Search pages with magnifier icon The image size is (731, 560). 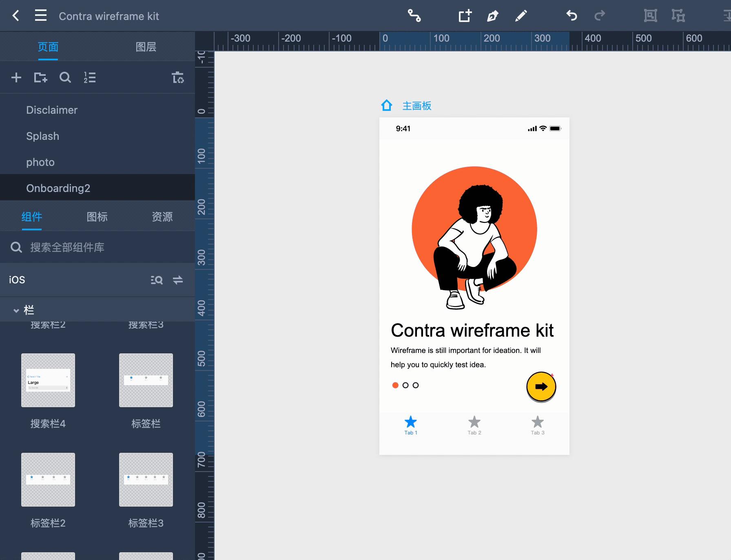point(65,77)
